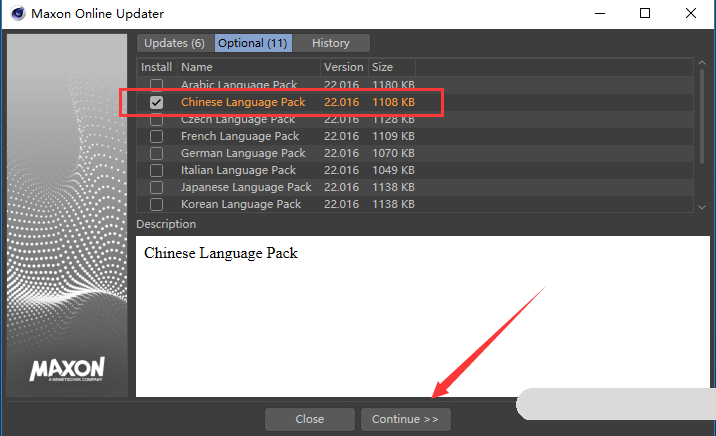Image resolution: width=716 pixels, height=436 pixels.
Task: Click the package list scrollbar thumb
Action: [702, 116]
